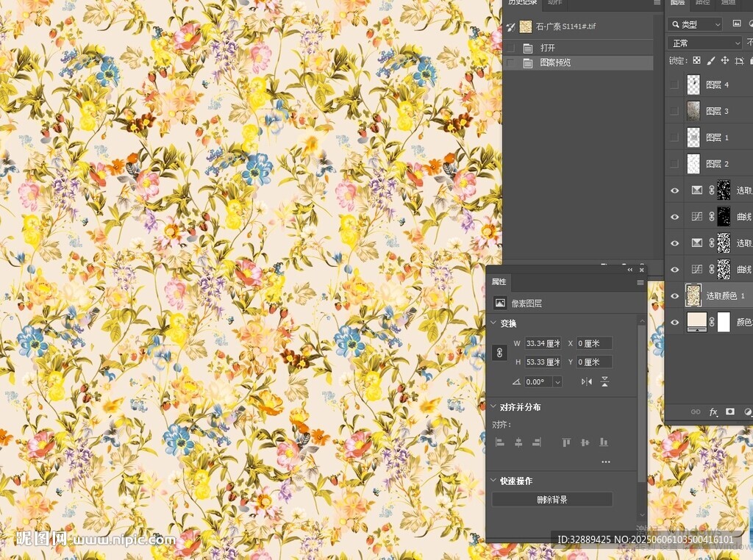This screenshot has width=753, height=560.
Task: Click the 删除背景 button
Action: click(552, 500)
